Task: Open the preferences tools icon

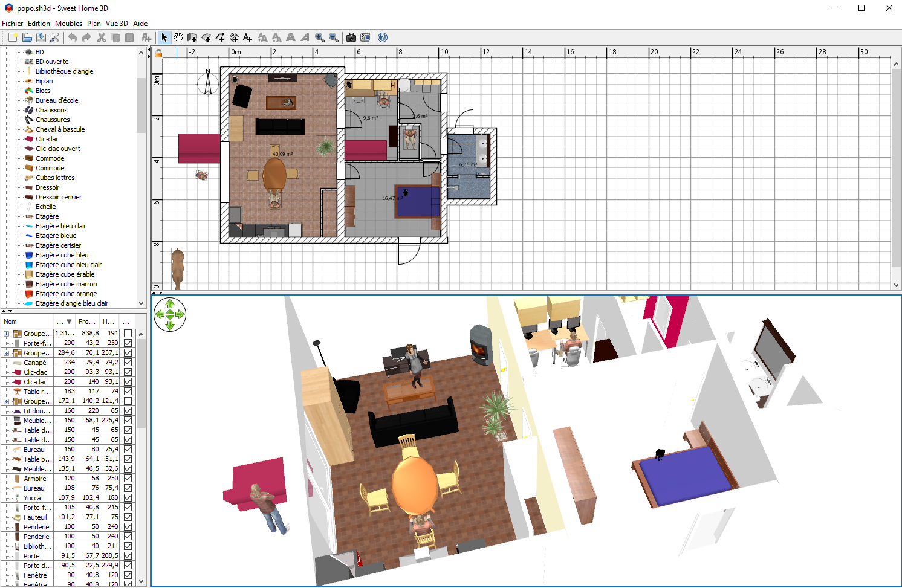Action: click(54, 37)
